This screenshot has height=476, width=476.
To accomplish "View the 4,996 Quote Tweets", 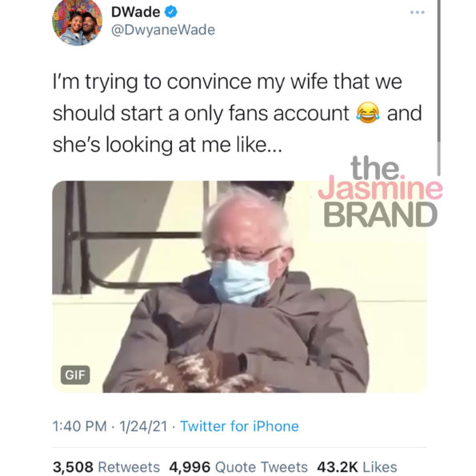I will click(238, 466).
